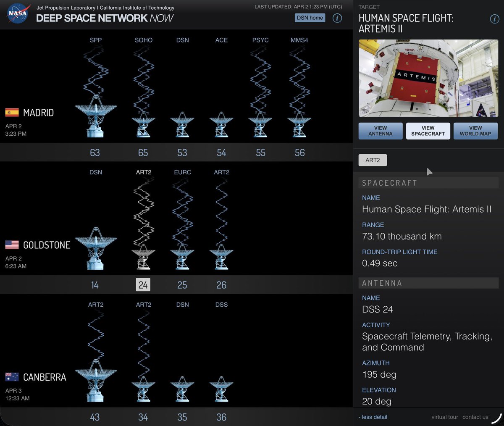Click the MADRID station name
The height and width of the screenshot is (426, 504).
[x=38, y=113]
